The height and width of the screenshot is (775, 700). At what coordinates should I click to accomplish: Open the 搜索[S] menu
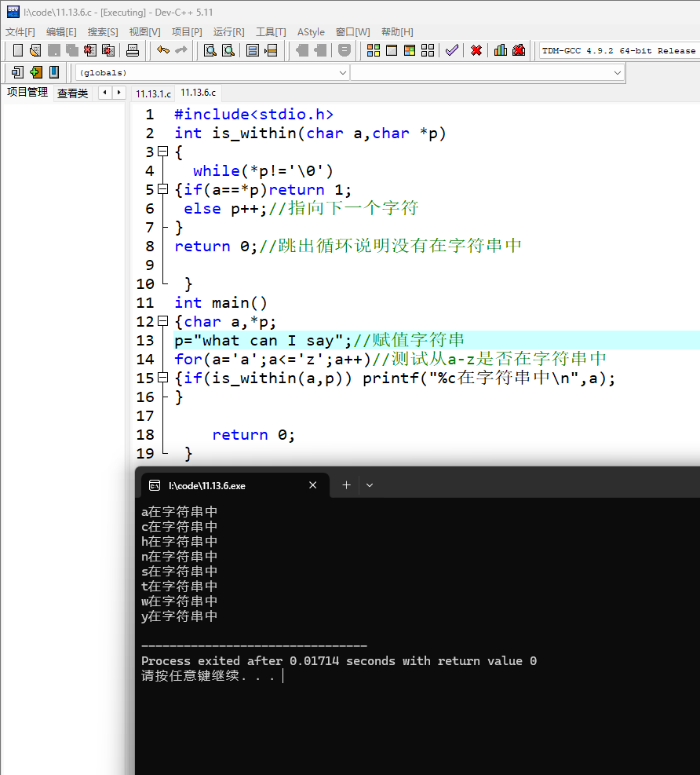coord(103,32)
